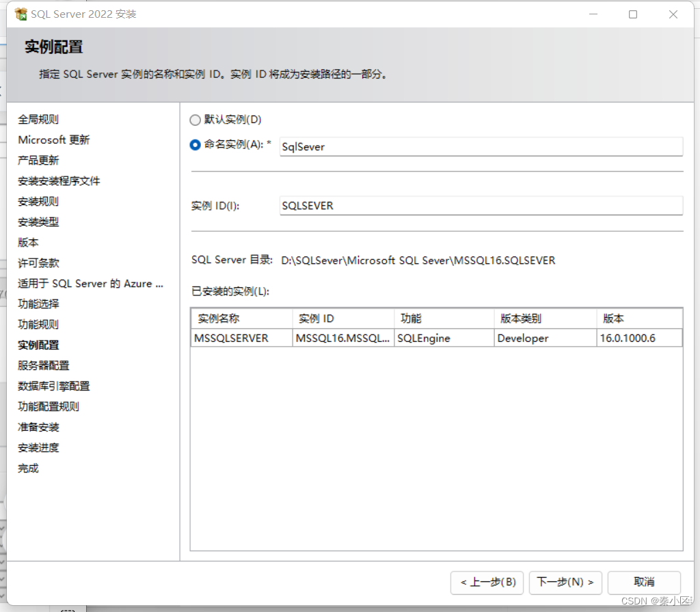Click the Developer edition cell

(x=546, y=338)
